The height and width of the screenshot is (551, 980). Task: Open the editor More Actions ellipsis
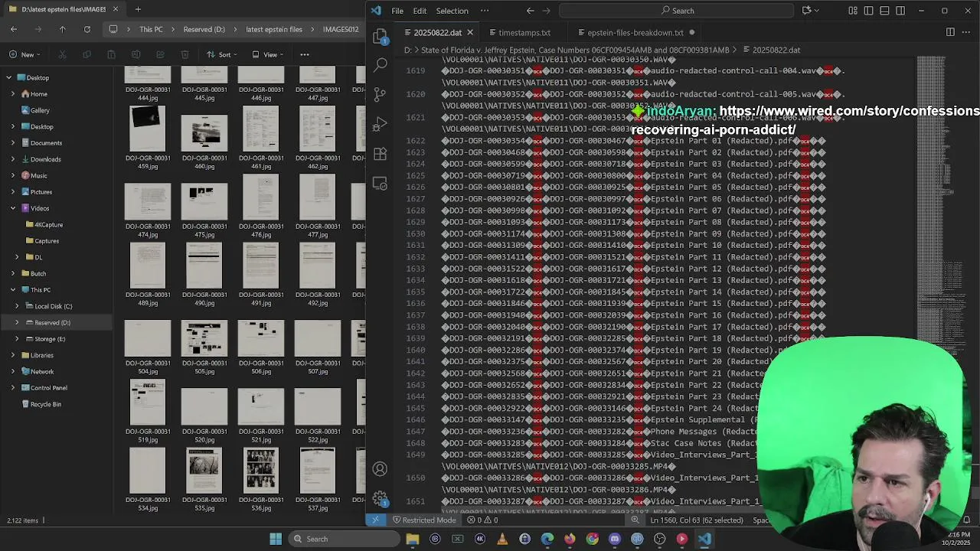966,32
